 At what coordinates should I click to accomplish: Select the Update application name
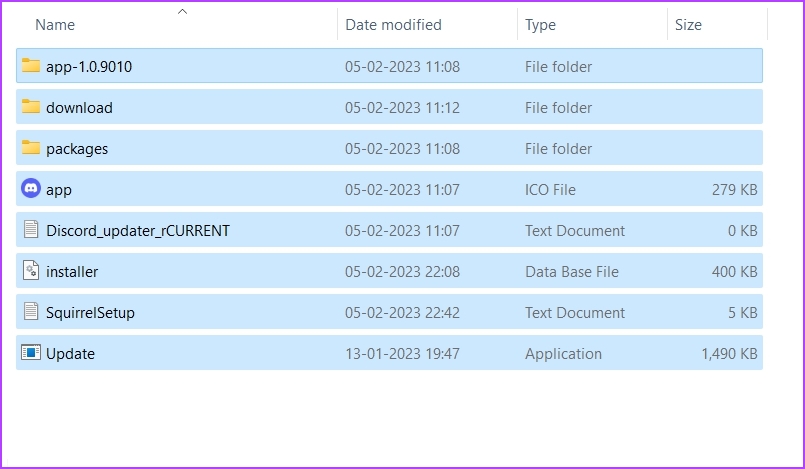[70, 354]
